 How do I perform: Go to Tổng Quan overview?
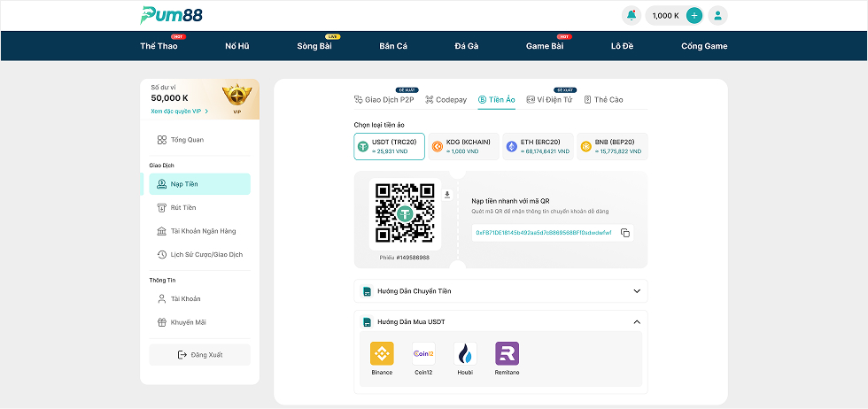199,140
